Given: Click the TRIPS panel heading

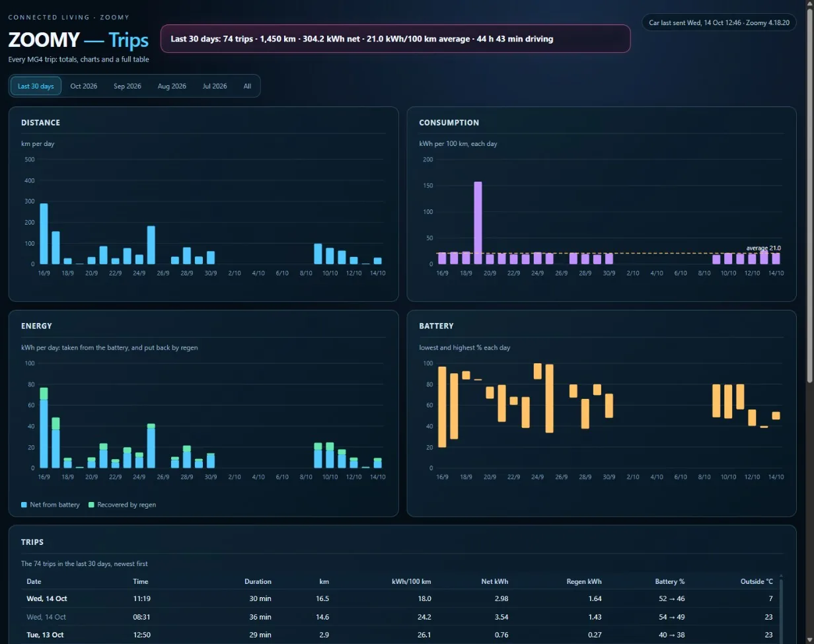Looking at the screenshot, I should pos(32,542).
